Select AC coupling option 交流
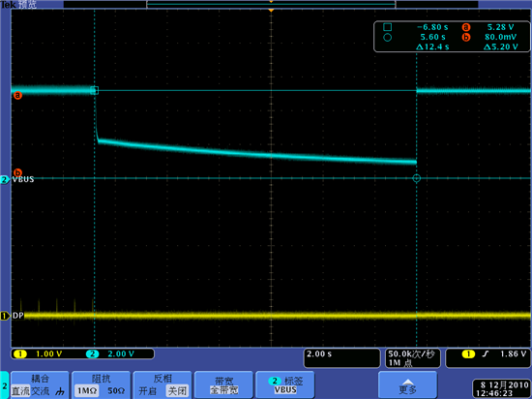Viewport: 532px width, 399px height. [x=40, y=391]
